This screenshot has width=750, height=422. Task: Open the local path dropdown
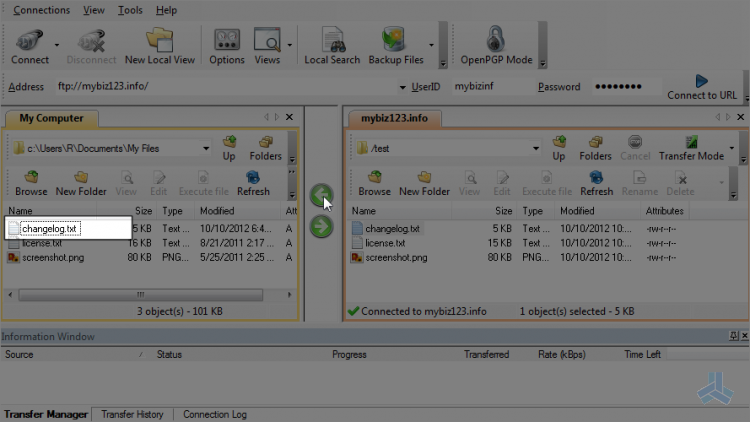pyautogui.click(x=206, y=148)
